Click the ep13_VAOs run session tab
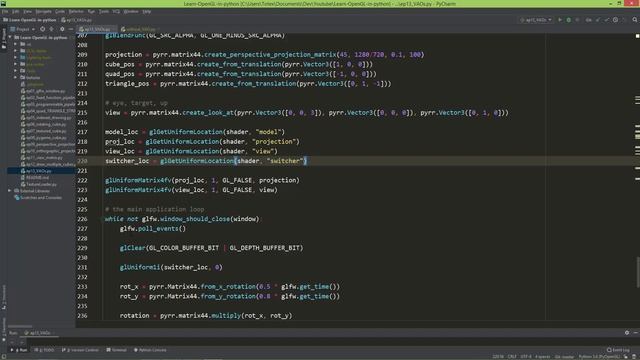Viewport: 640px width, 360px height. pyautogui.click(x=40, y=333)
